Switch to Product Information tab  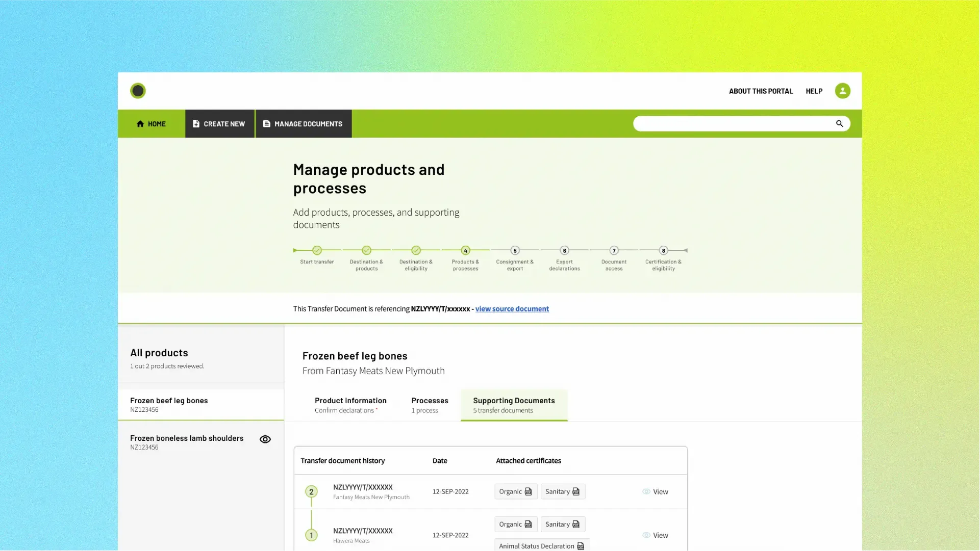click(x=350, y=405)
